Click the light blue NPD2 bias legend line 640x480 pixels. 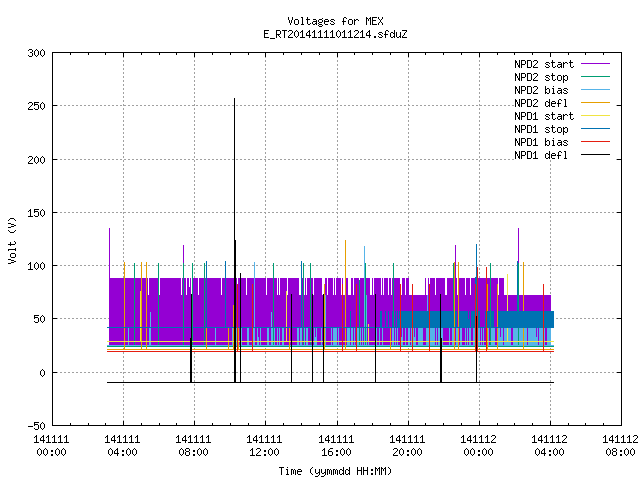pos(596,90)
